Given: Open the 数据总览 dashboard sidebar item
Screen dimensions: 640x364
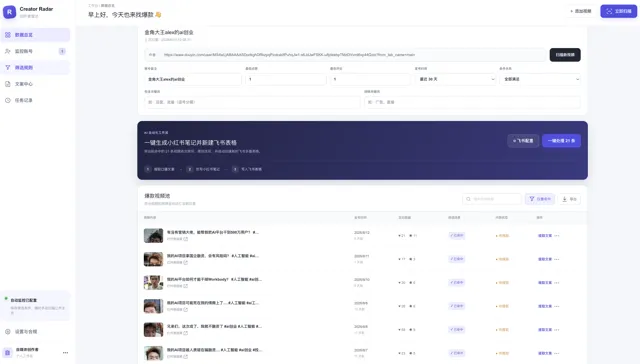Looking at the screenshot, I should (36, 35).
